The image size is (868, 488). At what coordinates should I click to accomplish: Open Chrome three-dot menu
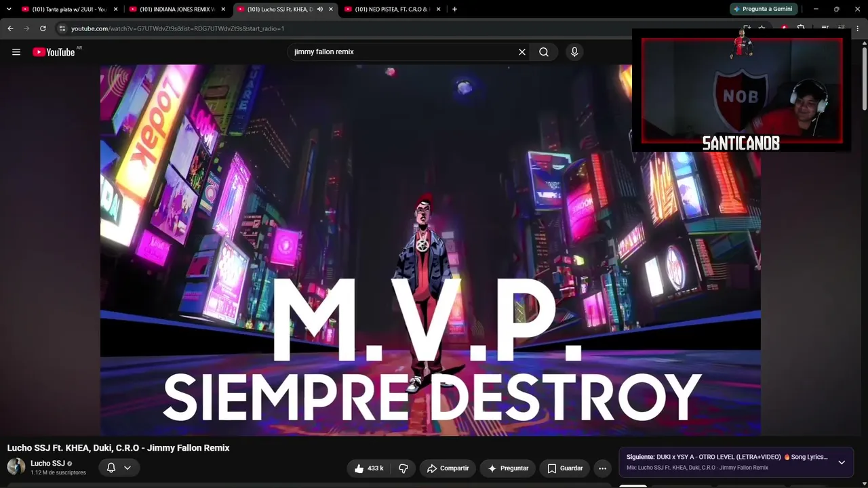click(x=858, y=28)
